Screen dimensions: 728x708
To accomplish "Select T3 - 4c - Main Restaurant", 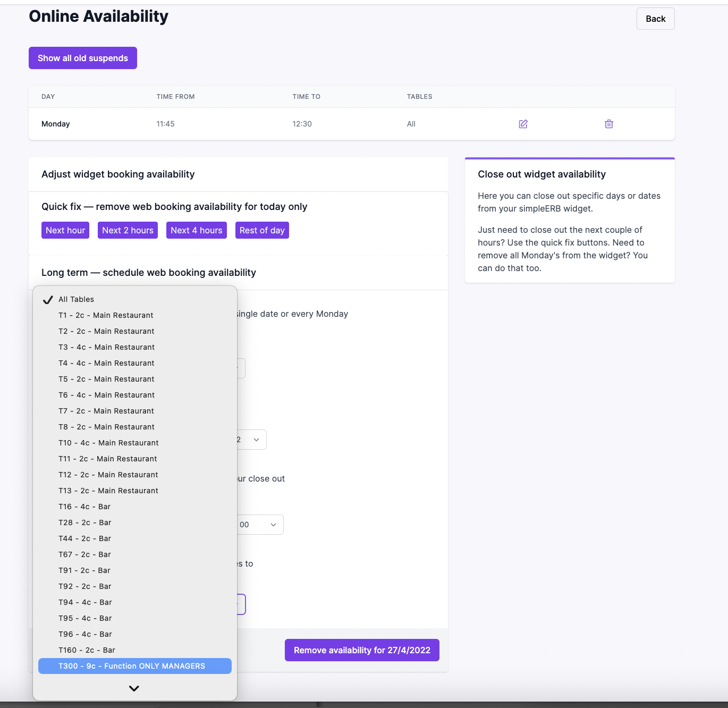I will click(135, 347).
